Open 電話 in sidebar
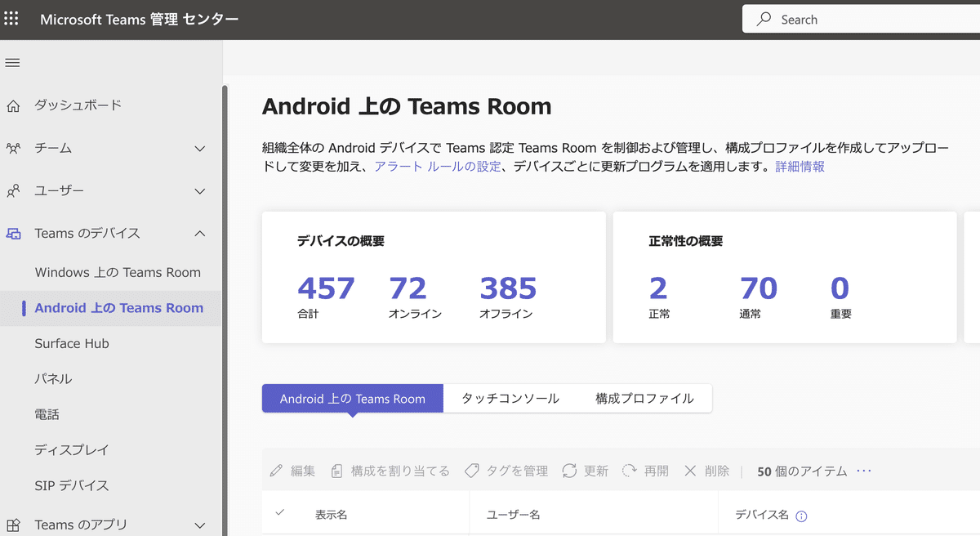Image resolution: width=980 pixels, height=536 pixels. [47, 414]
